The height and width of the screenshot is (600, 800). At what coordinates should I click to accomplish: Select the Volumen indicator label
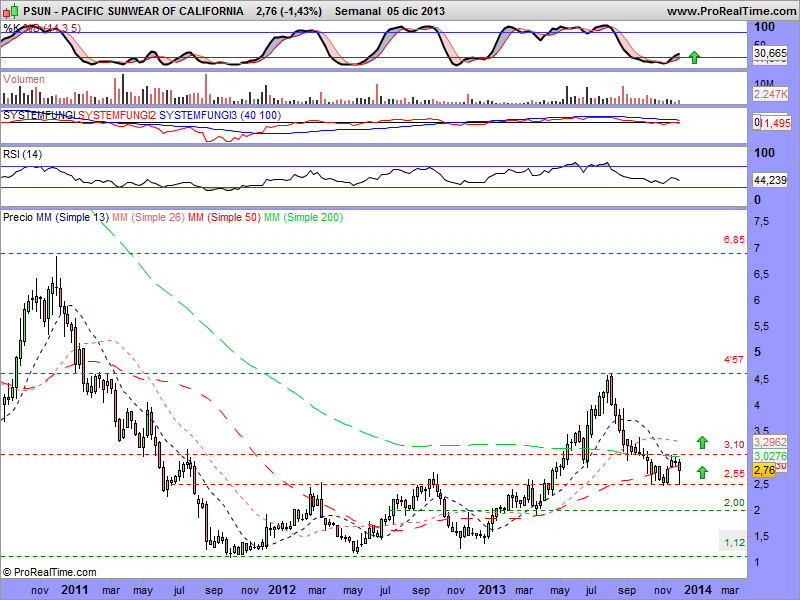24,79
